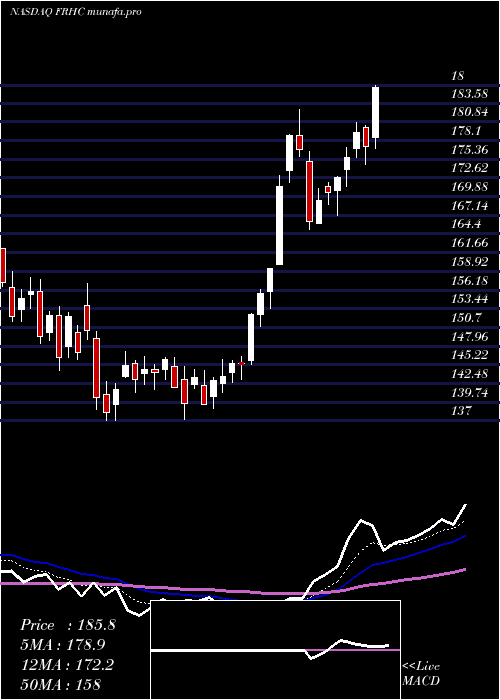This screenshot has height=700, width=500.
Task: Click the end of the pink 50MA line
Action: (465, 569)
